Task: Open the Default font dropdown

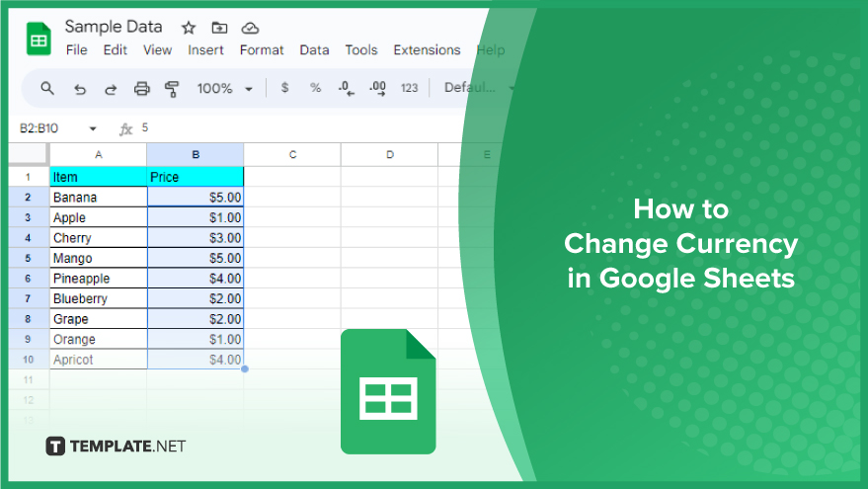Action: tap(479, 88)
